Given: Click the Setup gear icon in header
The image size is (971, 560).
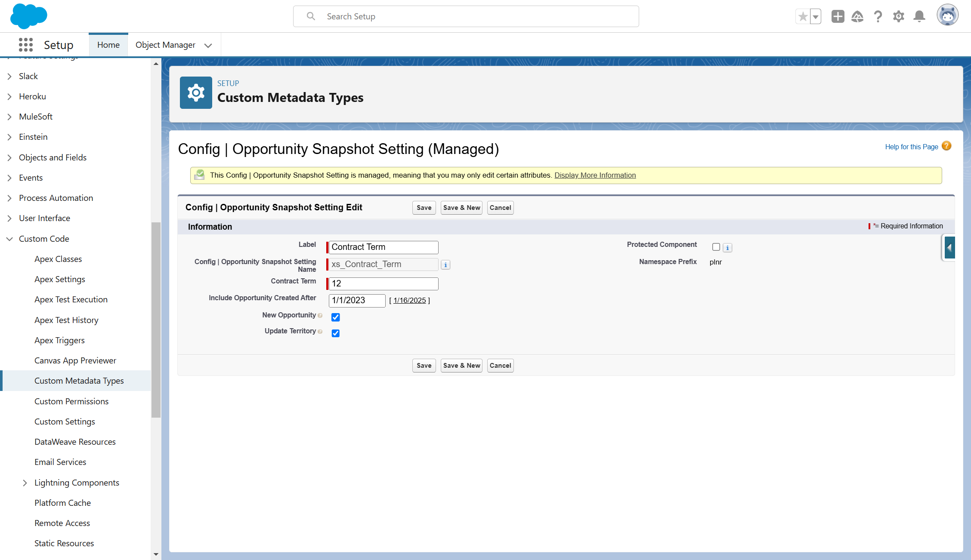Looking at the screenshot, I should (x=899, y=16).
